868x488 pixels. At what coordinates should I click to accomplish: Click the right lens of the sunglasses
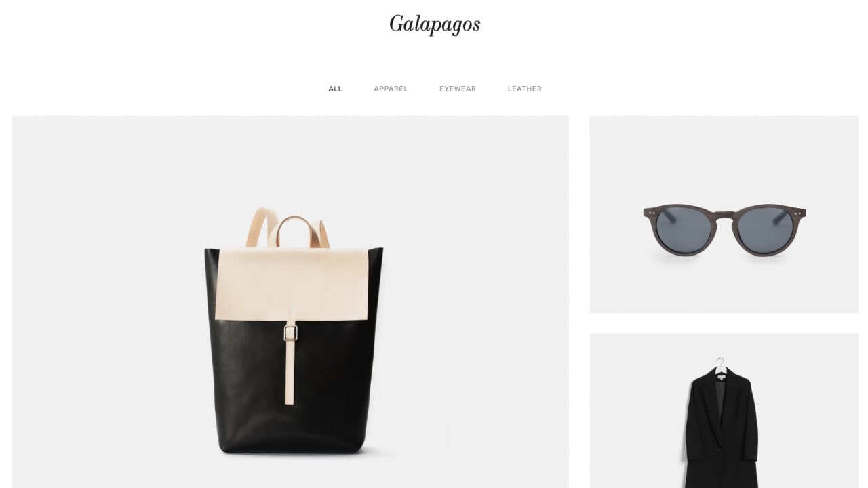pos(765,230)
